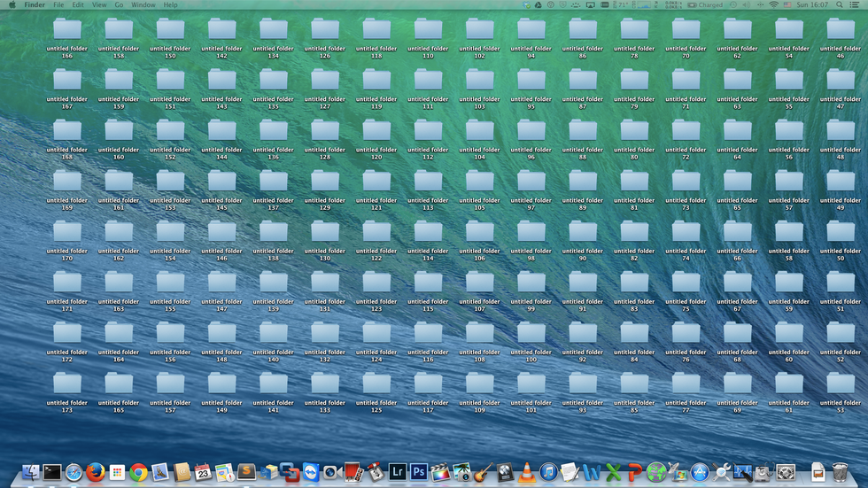Open the Go menu

tap(119, 5)
